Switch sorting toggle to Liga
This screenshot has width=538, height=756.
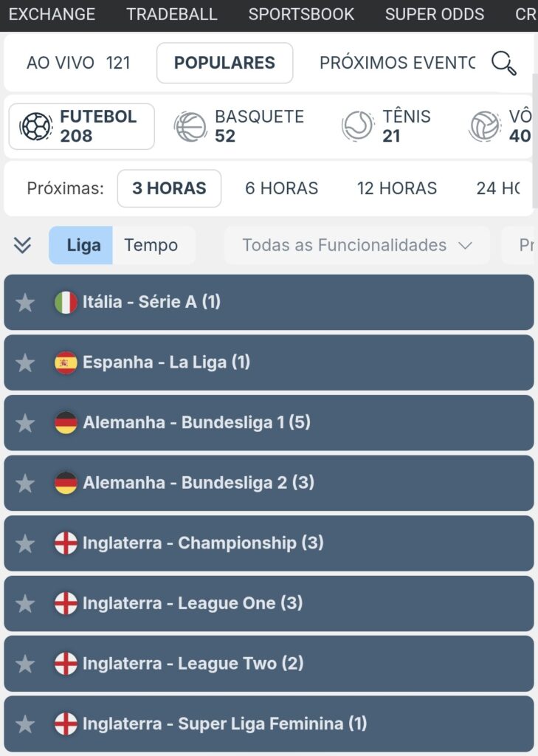(x=83, y=245)
